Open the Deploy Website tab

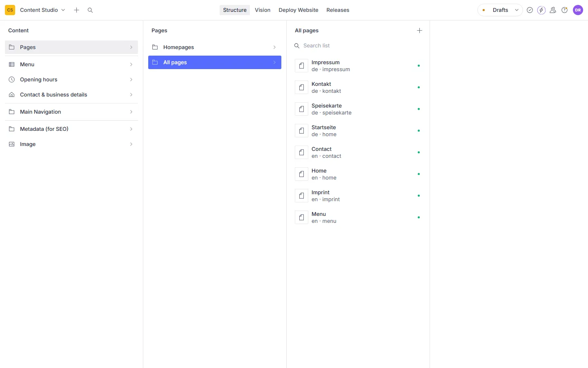pos(298,10)
